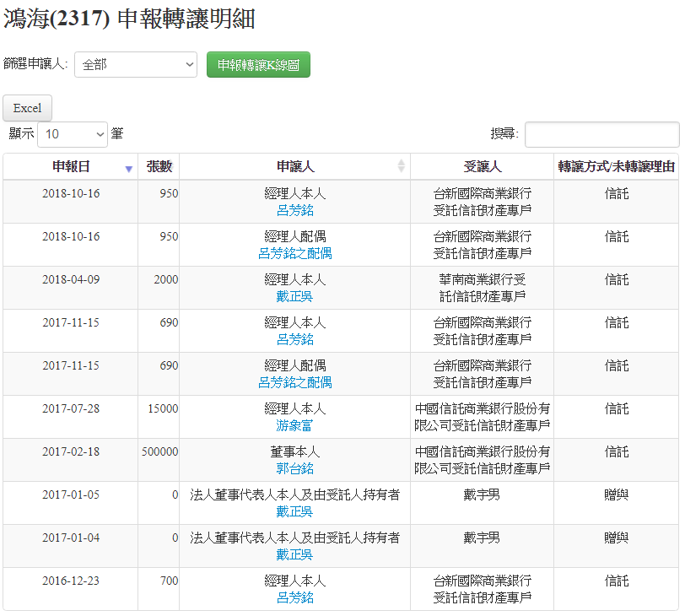Open 呂芳銘 link in 2017-11-15 本人 row
Screen dimensions: 685x616
click(x=294, y=340)
